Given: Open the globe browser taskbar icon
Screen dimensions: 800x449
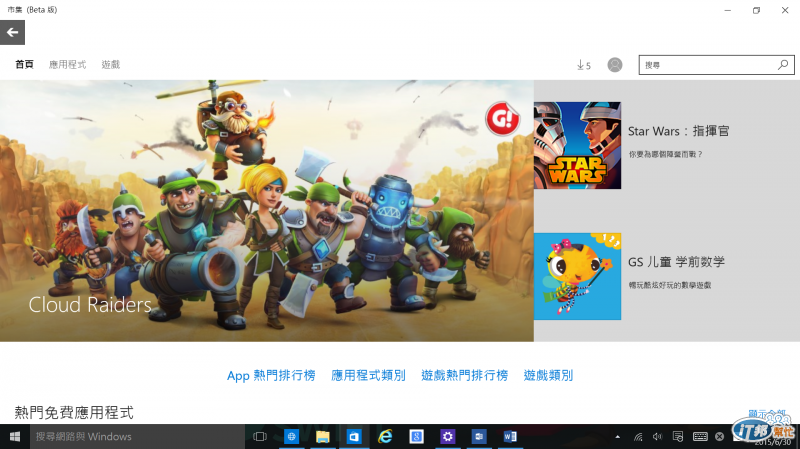Looking at the screenshot, I should pos(291,437).
